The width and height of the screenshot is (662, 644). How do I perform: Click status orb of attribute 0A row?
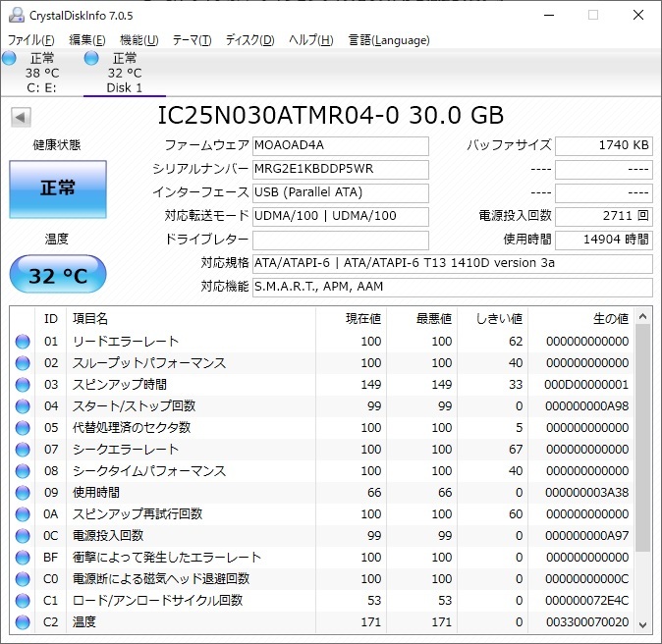[x=23, y=514]
